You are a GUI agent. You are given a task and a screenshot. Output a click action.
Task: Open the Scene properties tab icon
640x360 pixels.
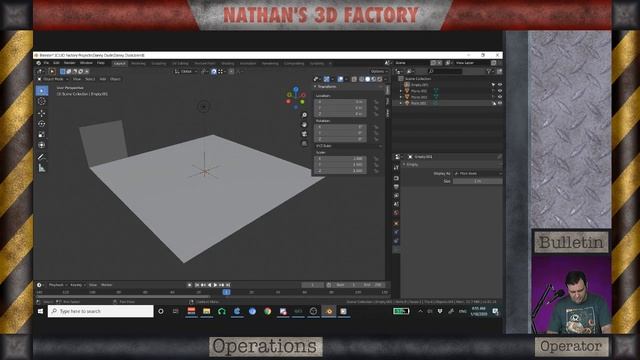pos(396,204)
